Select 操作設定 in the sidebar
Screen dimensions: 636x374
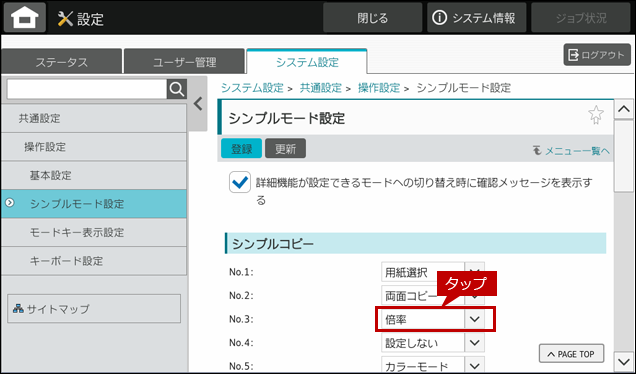pos(94,146)
